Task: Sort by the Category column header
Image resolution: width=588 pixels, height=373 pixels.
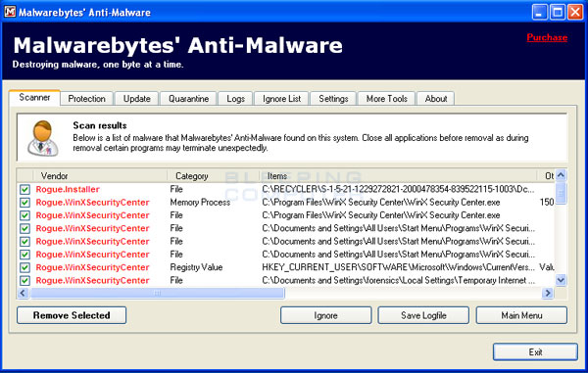Action: tap(213, 175)
